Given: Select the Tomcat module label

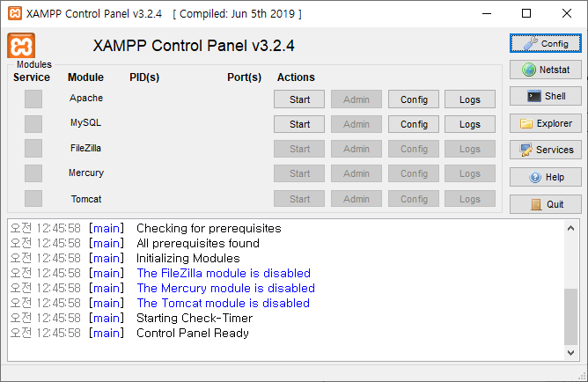Looking at the screenshot, I should pos(86,199).
